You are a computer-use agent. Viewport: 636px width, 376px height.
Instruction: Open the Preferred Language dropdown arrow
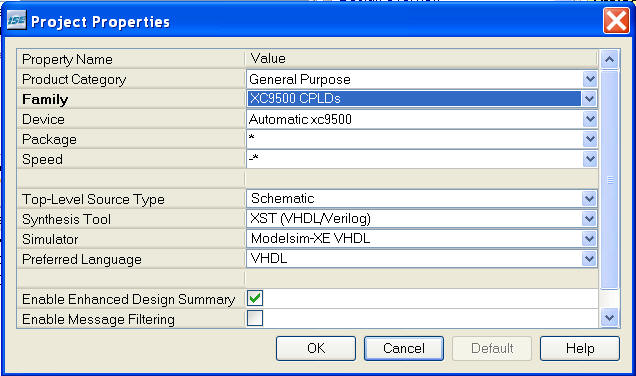coord(589,259)
